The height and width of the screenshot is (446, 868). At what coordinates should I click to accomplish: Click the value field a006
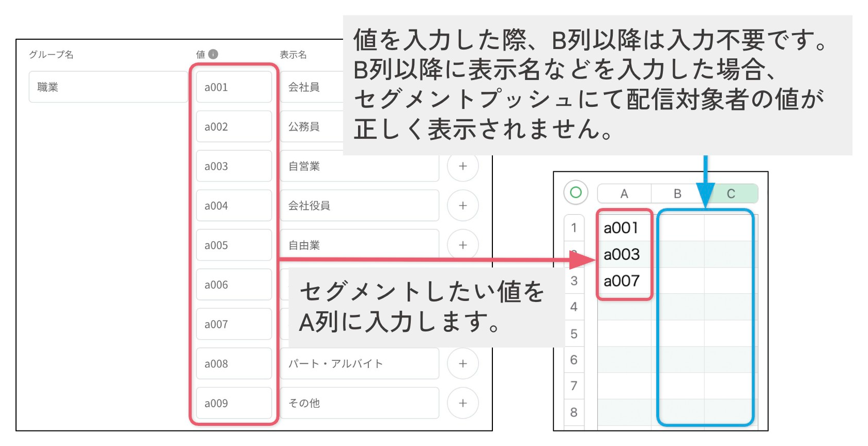click(x=234, y=284)
